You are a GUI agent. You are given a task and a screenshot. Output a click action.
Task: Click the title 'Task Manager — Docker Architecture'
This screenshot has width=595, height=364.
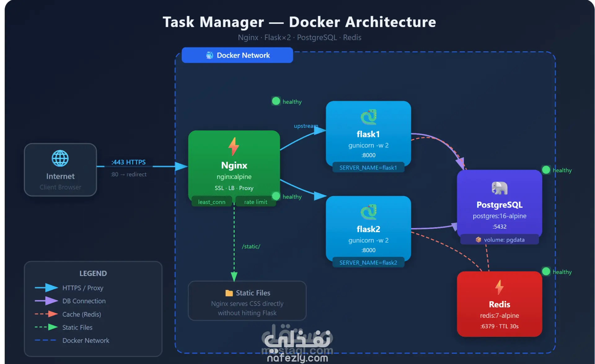coord(299,22)
